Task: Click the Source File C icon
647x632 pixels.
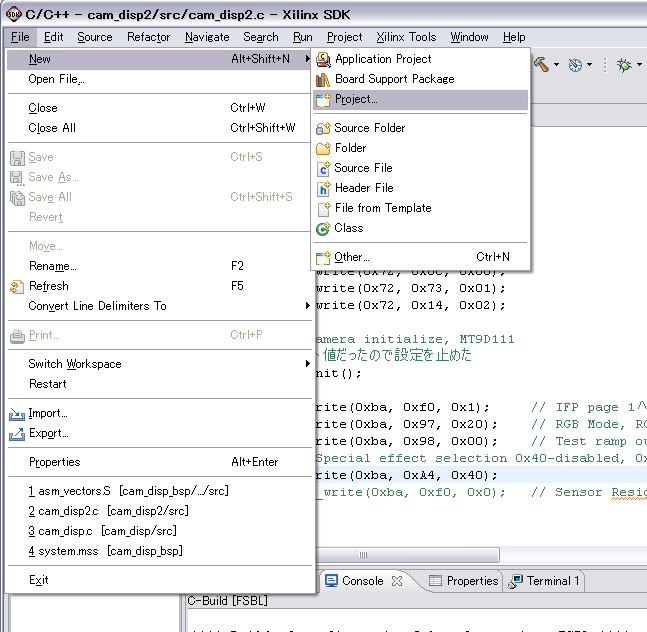Action: (x=323, y=168)
